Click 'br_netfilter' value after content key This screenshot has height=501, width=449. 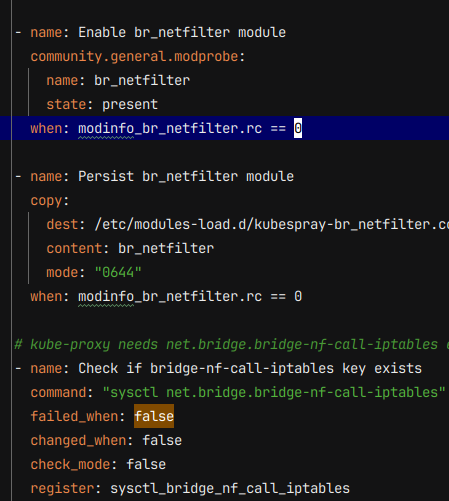coord(166,248)
